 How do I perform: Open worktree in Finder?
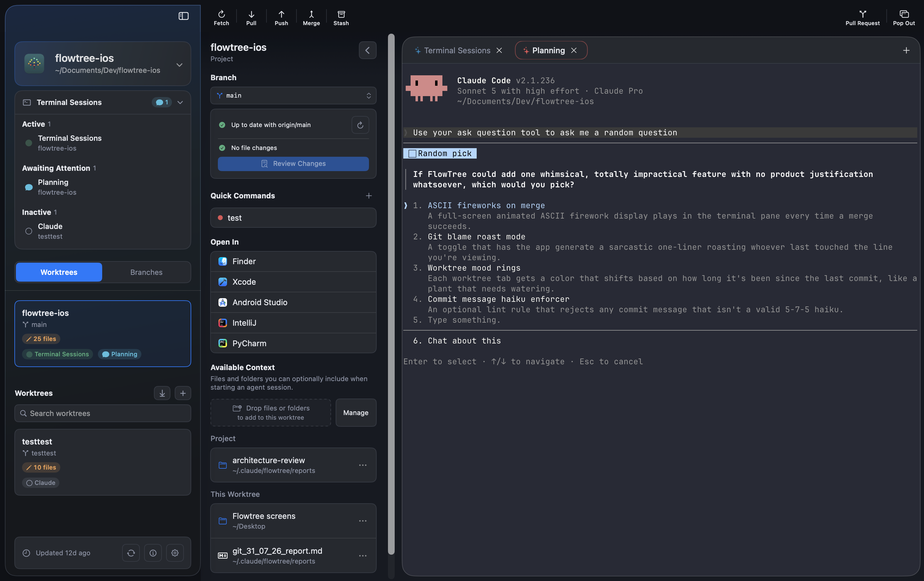[293, 261]
